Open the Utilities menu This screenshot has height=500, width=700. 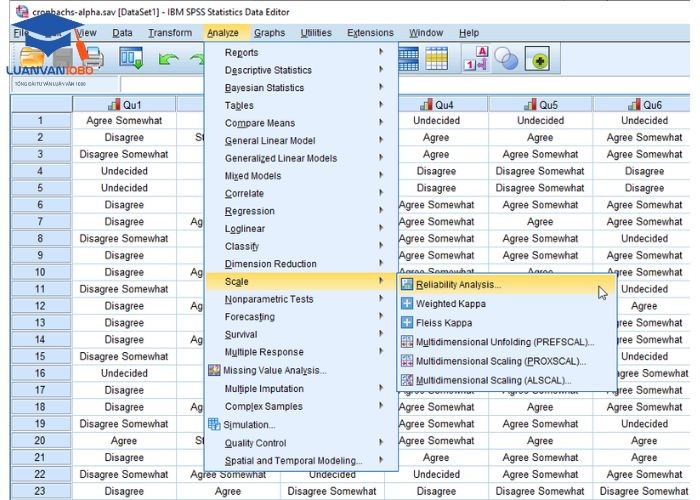click(316, 33)
